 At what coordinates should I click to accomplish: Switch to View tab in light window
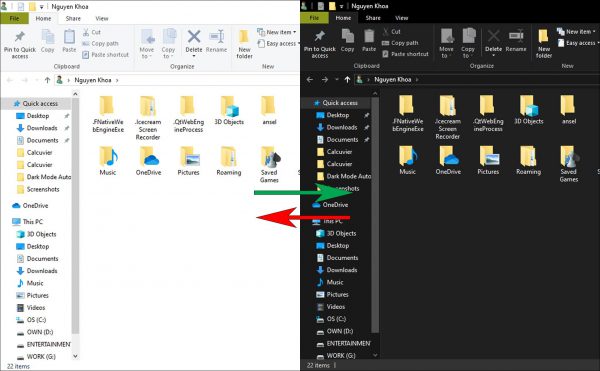coord(102,18)
